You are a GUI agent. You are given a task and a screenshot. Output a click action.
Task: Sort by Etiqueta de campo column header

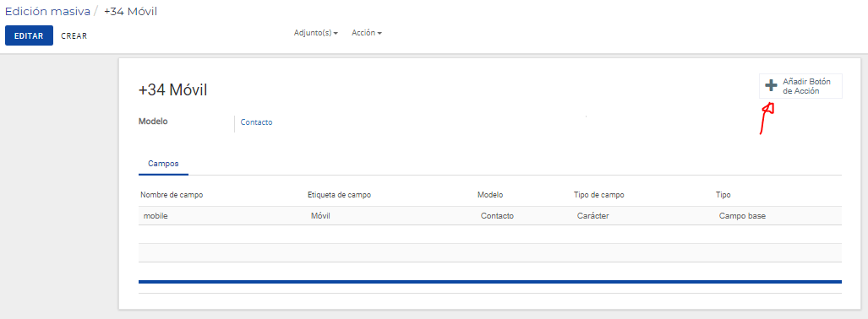point(339,195)
